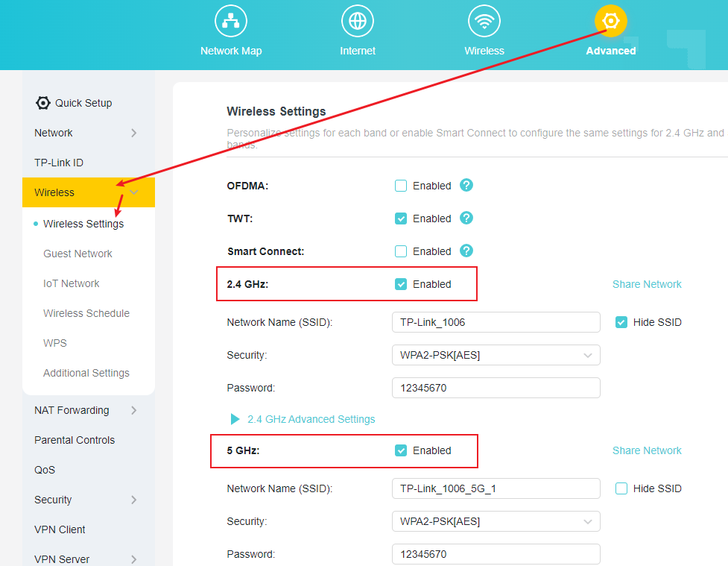Click 5 GHz Password field
The width and height of the screenshot is (728, 566).
(x=496, y=554)
